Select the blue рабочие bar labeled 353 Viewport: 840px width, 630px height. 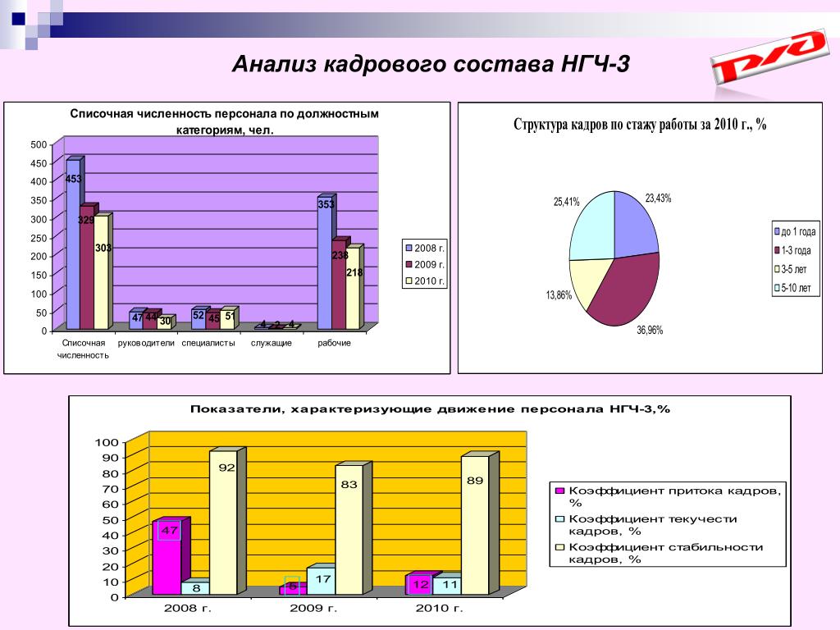point(325,263)
